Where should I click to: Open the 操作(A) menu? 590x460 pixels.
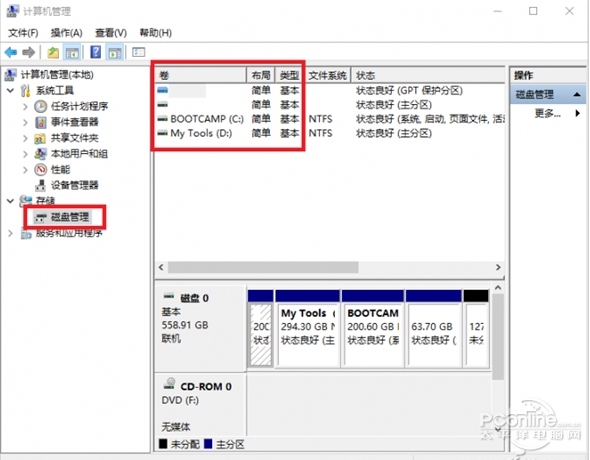pos(67,33)
